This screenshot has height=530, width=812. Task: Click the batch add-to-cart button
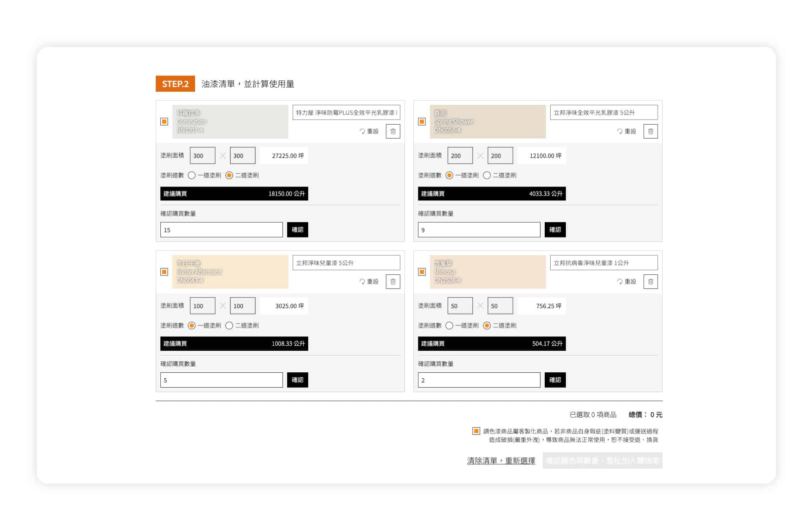[602, 461]
